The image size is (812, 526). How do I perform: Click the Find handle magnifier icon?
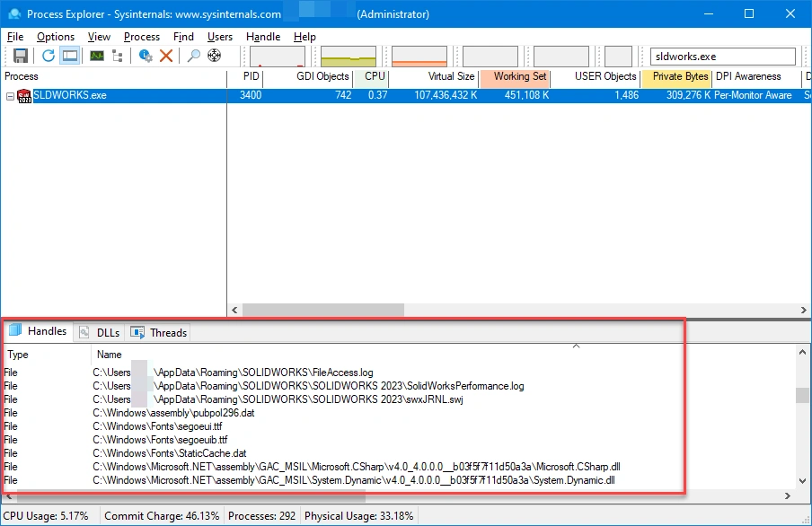(194, 56)
